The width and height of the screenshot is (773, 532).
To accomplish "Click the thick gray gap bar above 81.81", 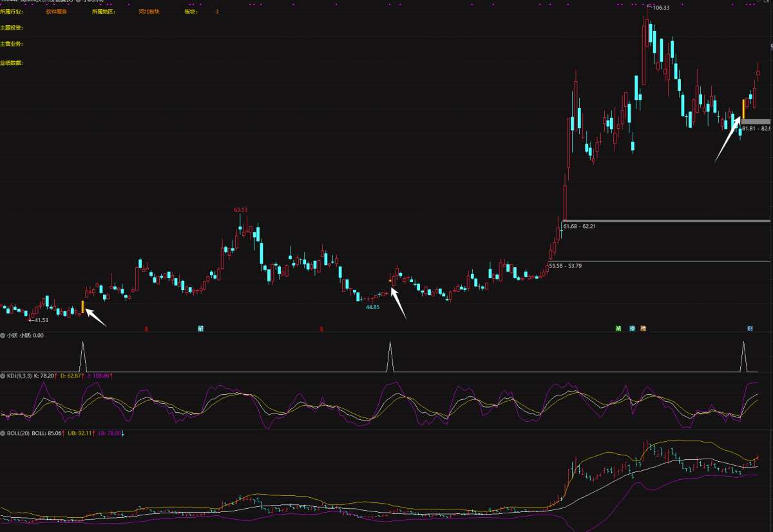I will [756, 121].
